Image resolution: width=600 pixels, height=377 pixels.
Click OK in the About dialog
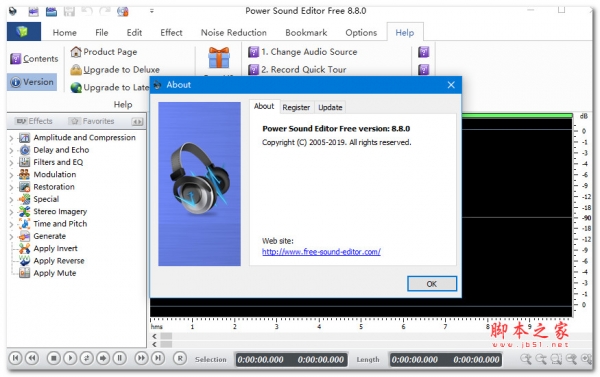point(432,284)
